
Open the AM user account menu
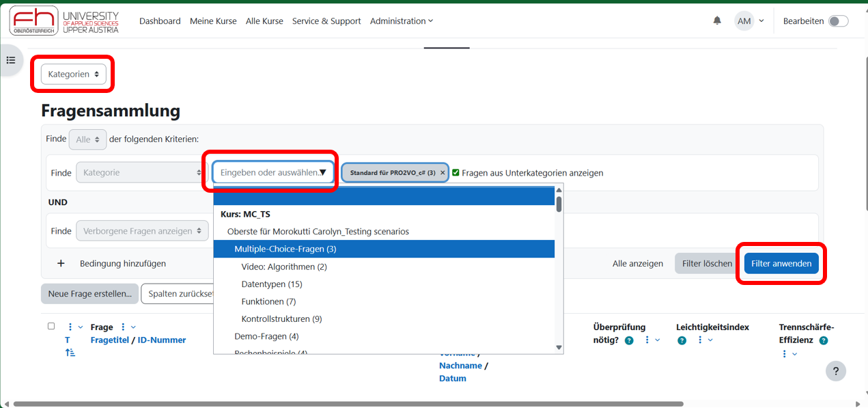749,21
